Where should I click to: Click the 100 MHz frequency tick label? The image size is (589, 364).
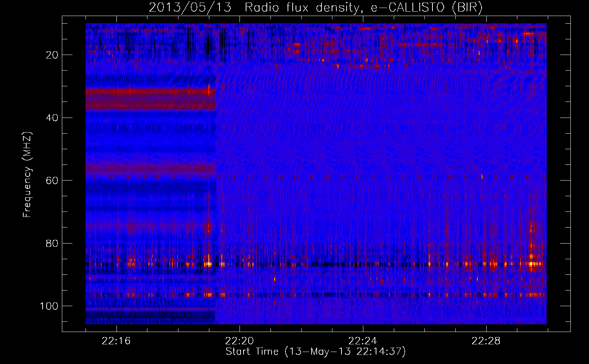coord(49,306)
